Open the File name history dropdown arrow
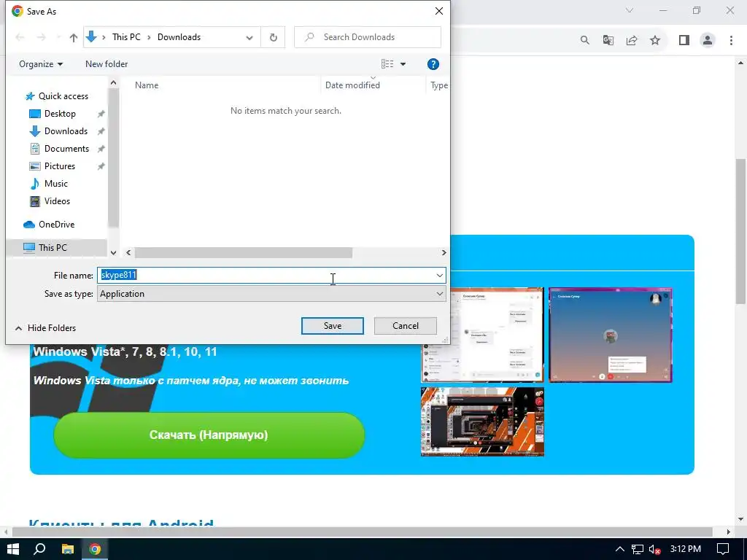Viewport: 747px width, 560px height. click(x=439, y=275)
